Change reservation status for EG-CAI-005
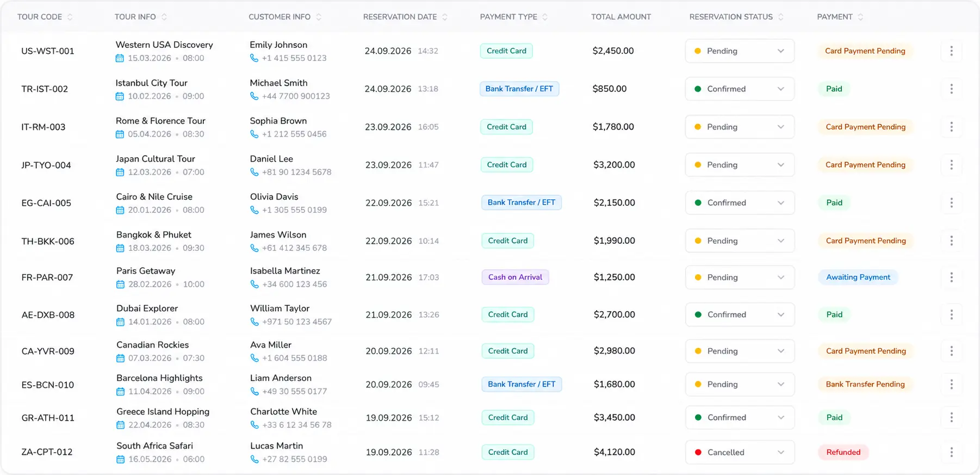Image resolution: width=980 pixels, height=475 pixels. click(x=740, y=202)
